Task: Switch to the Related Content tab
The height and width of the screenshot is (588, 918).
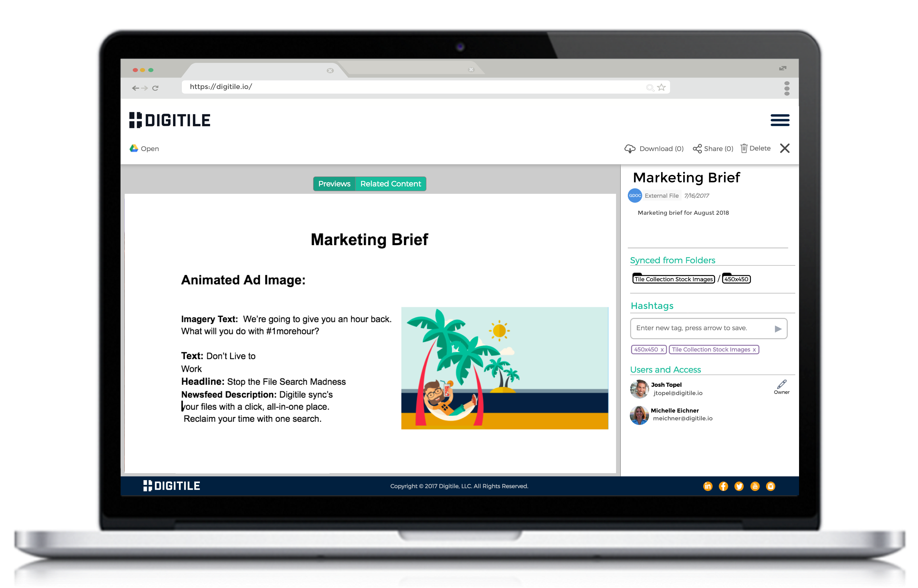Action: click(390, 184)
